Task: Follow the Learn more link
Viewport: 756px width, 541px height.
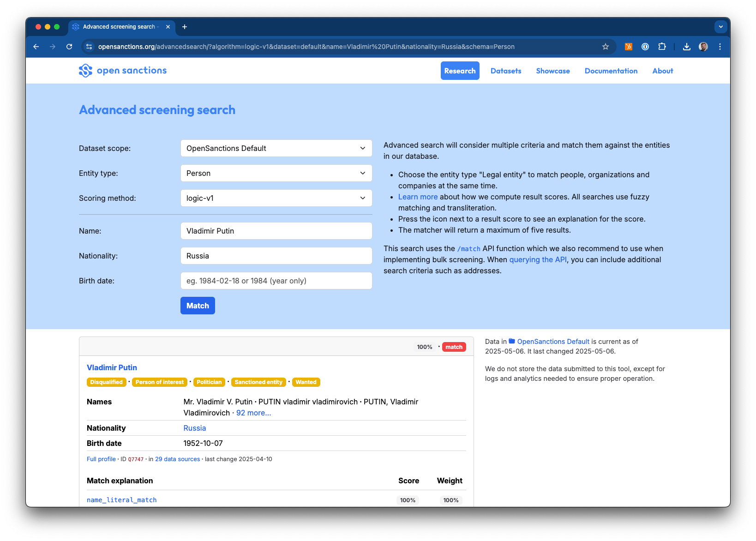Action: click(418, 197)
